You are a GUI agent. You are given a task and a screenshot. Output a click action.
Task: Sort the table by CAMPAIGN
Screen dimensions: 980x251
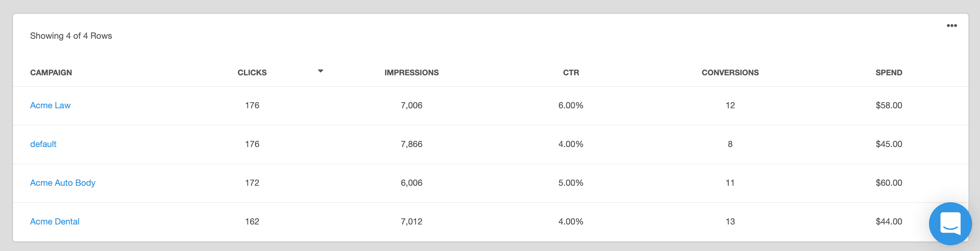coord(51,72)
